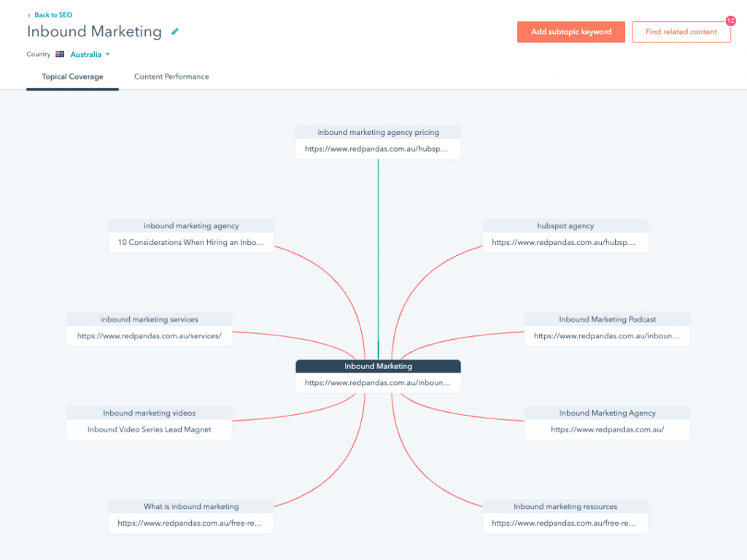Switch to the Content Performance tab
The width and height of the screenshot is (747, 560).
(x=171, y=76)
